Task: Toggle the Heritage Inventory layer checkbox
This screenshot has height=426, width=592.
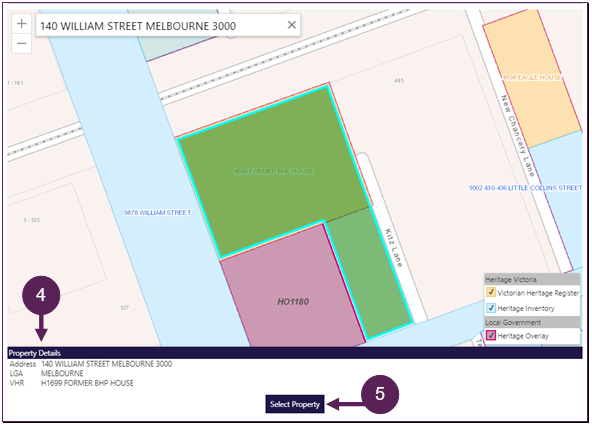Action: tap(491, 308)
